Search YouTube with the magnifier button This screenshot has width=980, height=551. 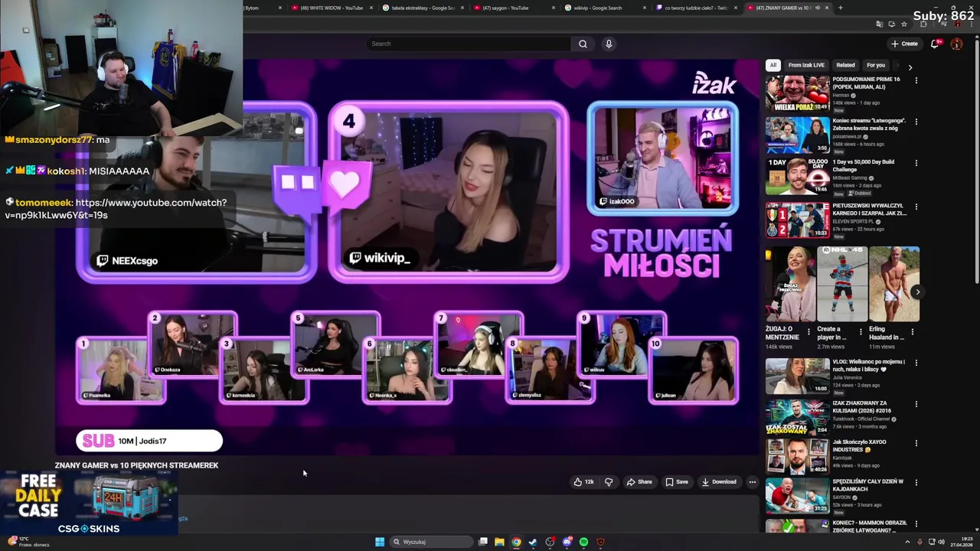pos(583,44)
